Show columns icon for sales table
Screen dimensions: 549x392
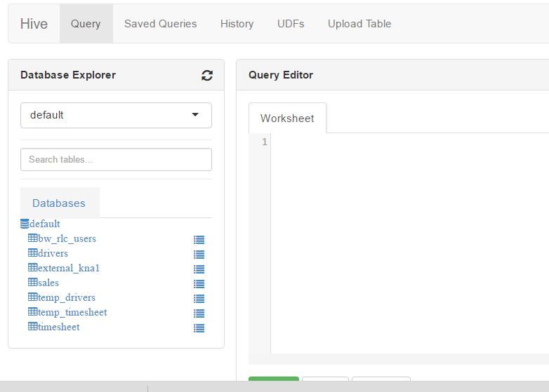point(199,283)
